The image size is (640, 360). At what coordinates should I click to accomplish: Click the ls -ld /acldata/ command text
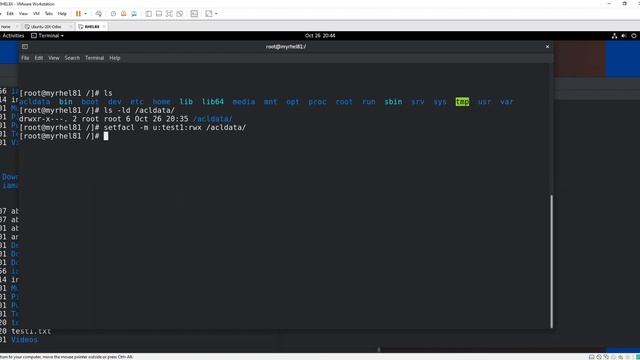pyautogui.click(x=139, y=110)
